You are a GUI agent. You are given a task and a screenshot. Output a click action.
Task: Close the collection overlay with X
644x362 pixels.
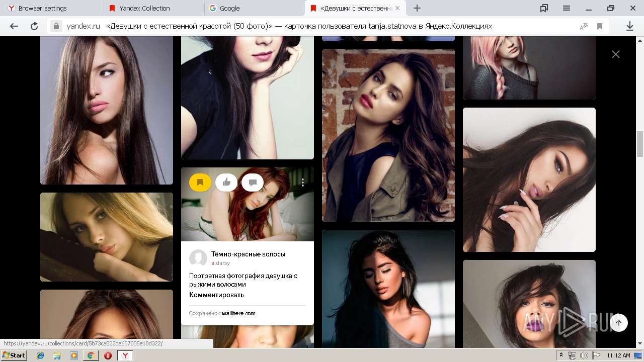[x=616, y=54]
